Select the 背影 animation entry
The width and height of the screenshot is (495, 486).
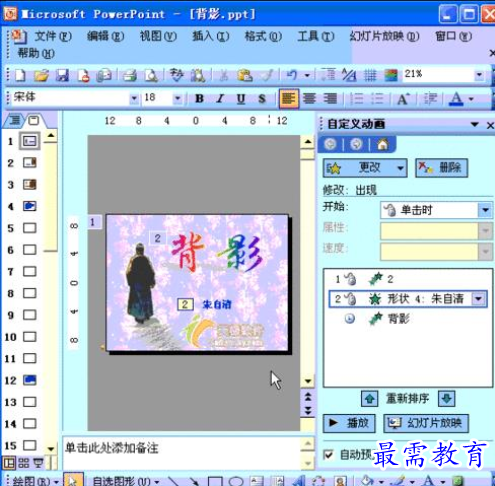408,319
